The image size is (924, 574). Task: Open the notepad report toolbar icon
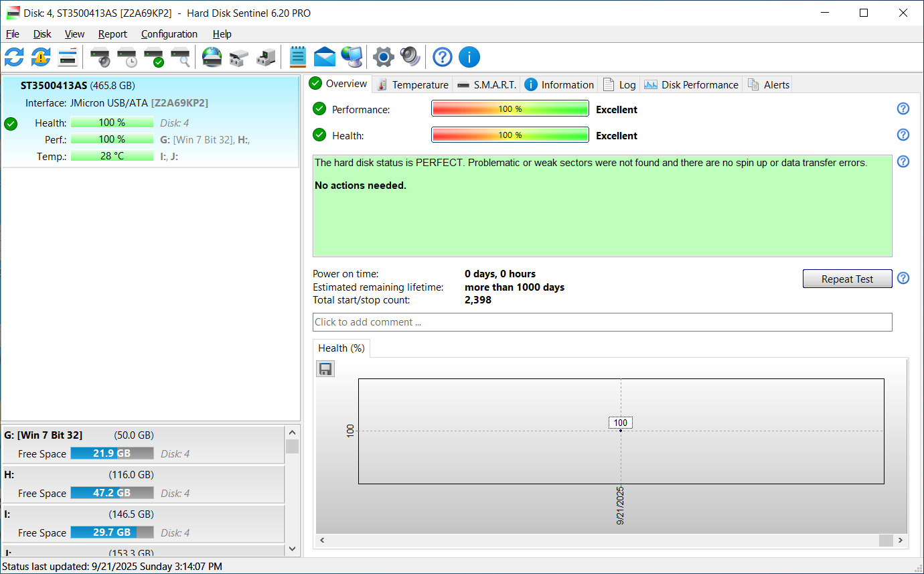[298, 57]
